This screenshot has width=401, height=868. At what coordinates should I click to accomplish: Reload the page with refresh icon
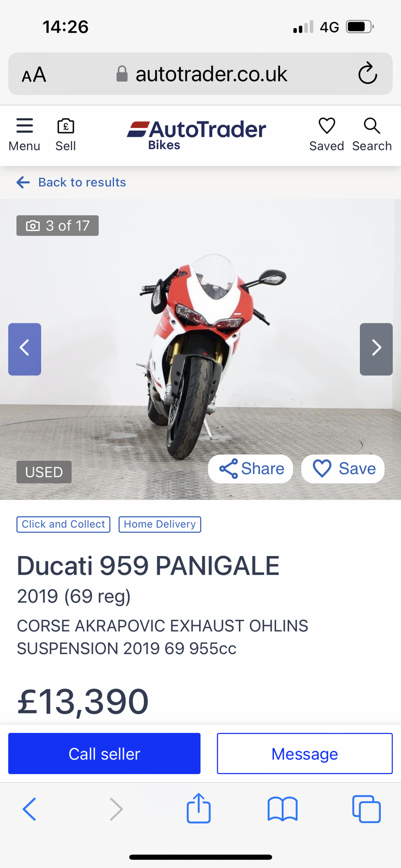[x=367, y=73]
